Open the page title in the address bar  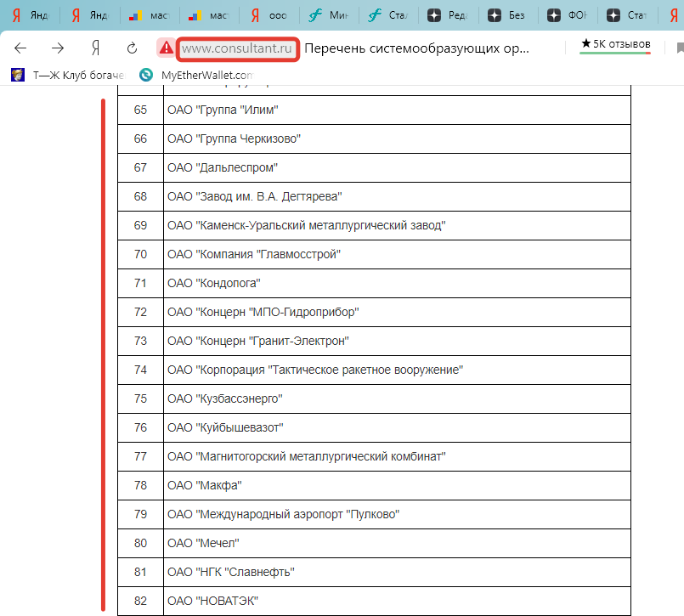pos(416,48)
